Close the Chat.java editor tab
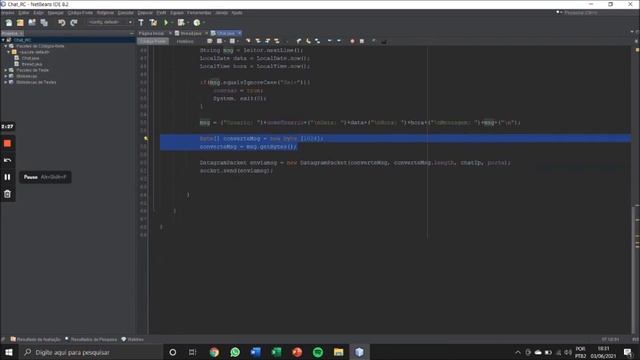The width and height of the screenshot is (640, 360). pyautogui.click(x=240, y=33)
